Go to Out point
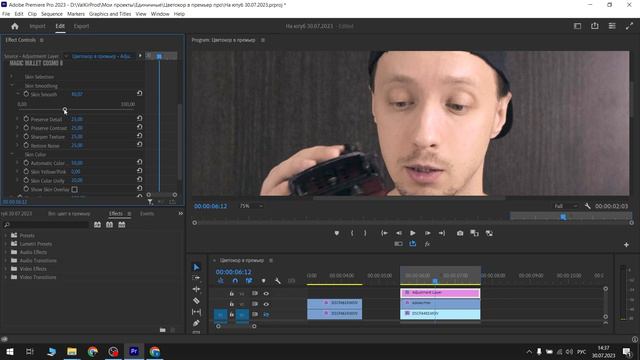640x360 pixels. click(x=442, y=233)
